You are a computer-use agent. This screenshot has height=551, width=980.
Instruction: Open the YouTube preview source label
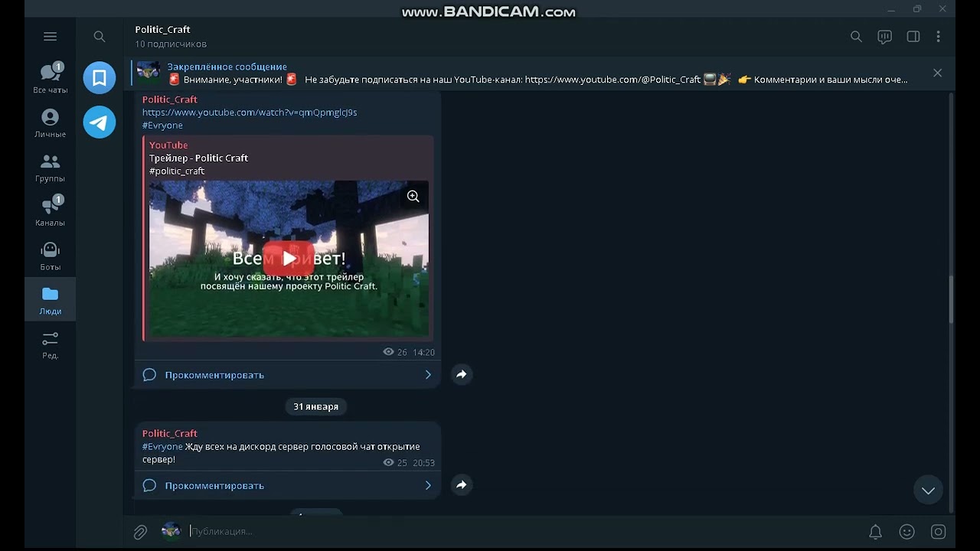click(x=168, y=145)
